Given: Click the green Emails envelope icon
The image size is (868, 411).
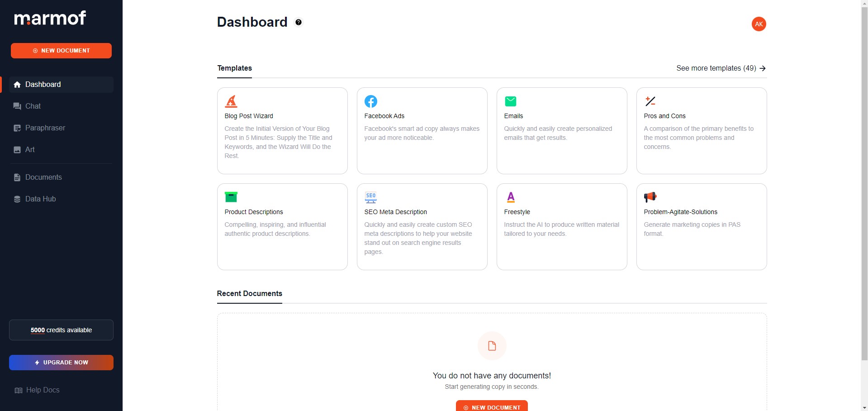Looking at the screenshot, I should pos(511,101).
